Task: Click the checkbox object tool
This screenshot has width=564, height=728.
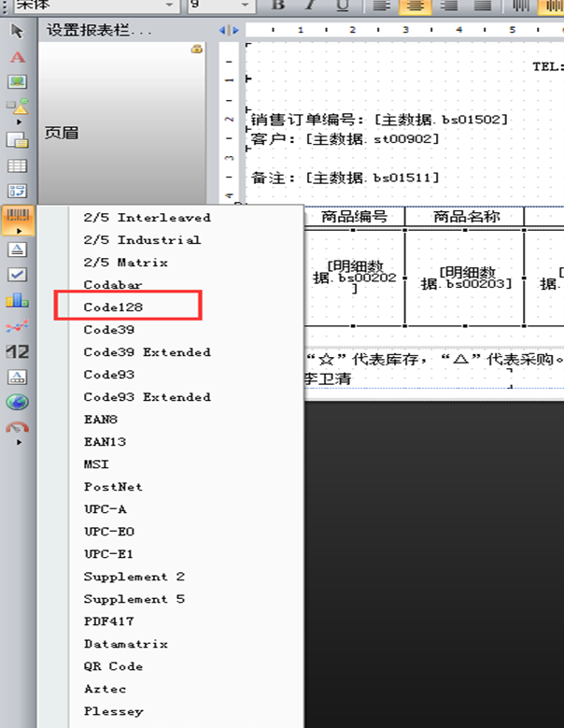Action: click(x=17, y=275)
